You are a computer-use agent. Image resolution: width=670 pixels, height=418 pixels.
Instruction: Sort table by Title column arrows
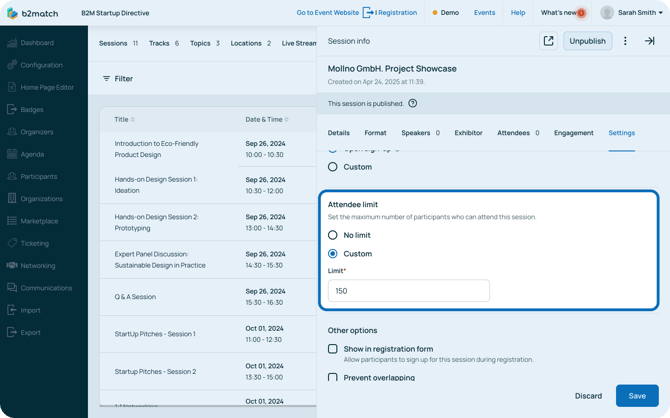click(x=132, y=120)
